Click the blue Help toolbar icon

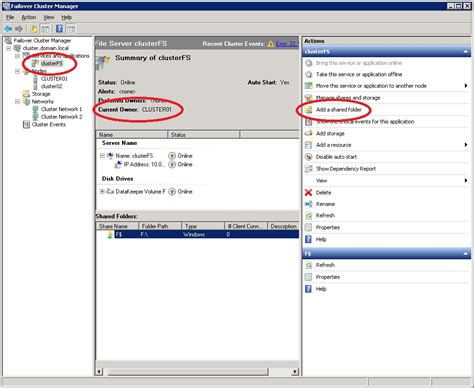59,29
